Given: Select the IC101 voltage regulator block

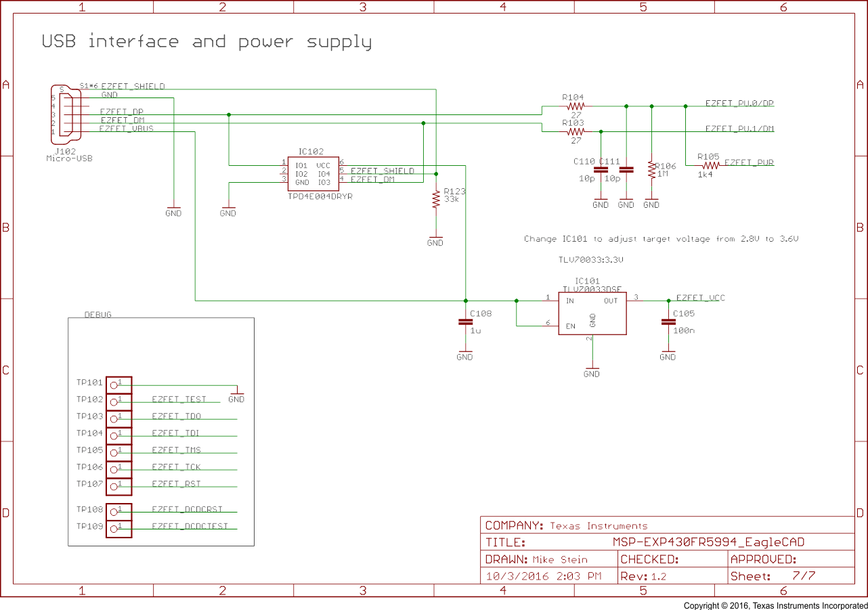Looking at the screenshot, I should point(592,313).
